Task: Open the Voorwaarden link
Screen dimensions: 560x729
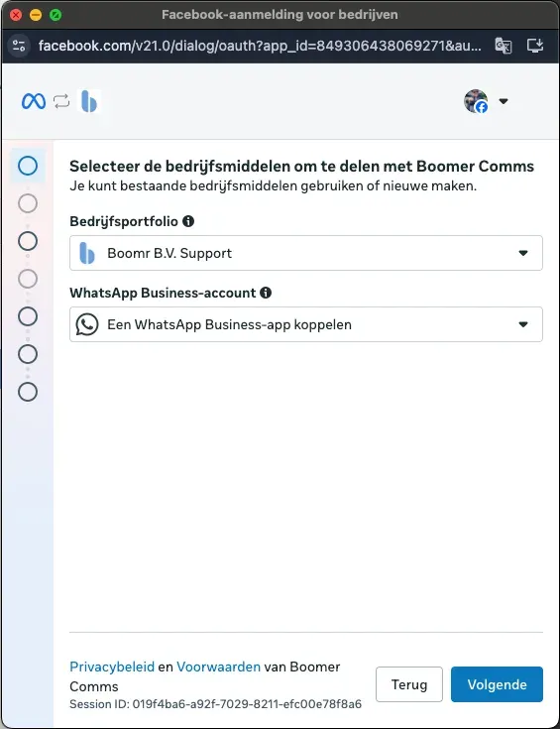Action: [x=218, y=667]
